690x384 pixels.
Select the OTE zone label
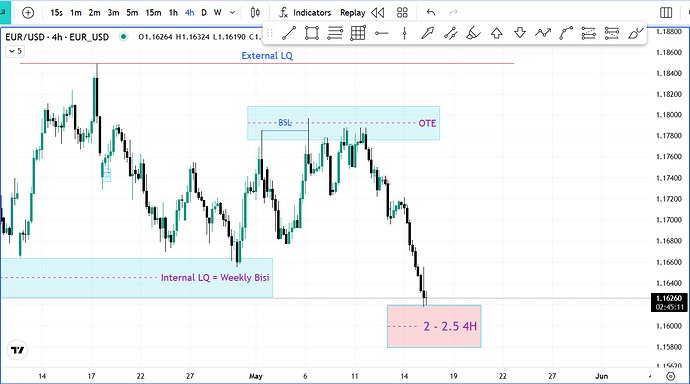pos(427,123)
